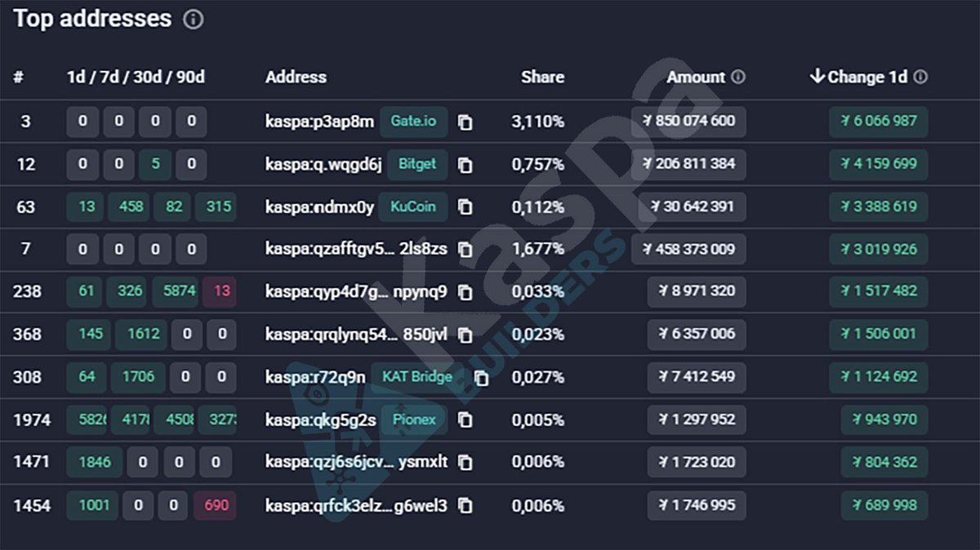The width and height of the screenshot is (980, 550).
Task: Click change value 6 066 987
Action: click(879, 122)
